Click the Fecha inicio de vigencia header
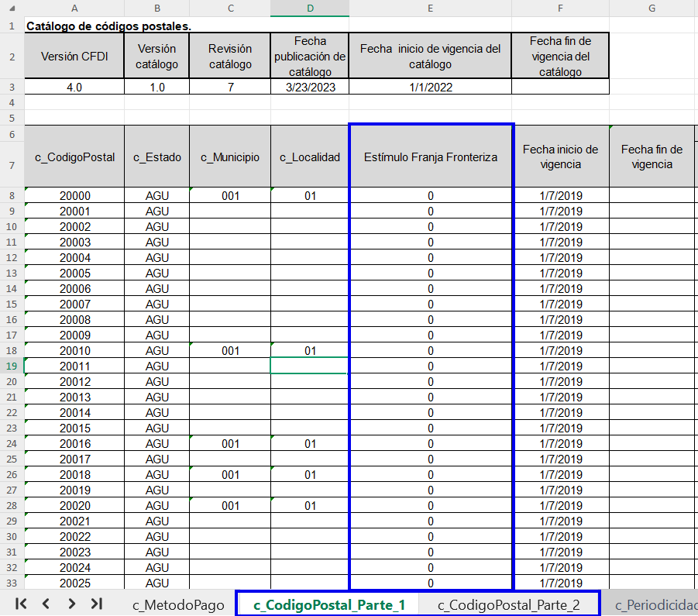The width and height of the screenshot is (698, 616). click(x=560, y=157)
